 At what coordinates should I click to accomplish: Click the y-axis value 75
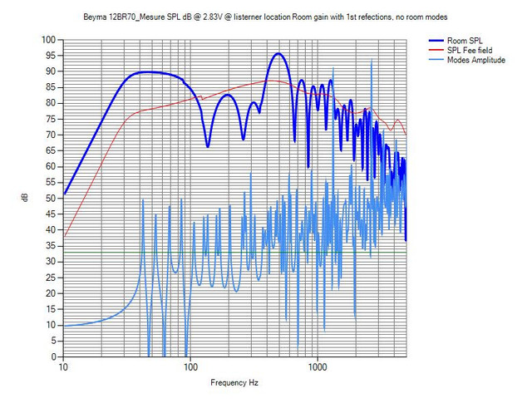(x=50, y=119)
